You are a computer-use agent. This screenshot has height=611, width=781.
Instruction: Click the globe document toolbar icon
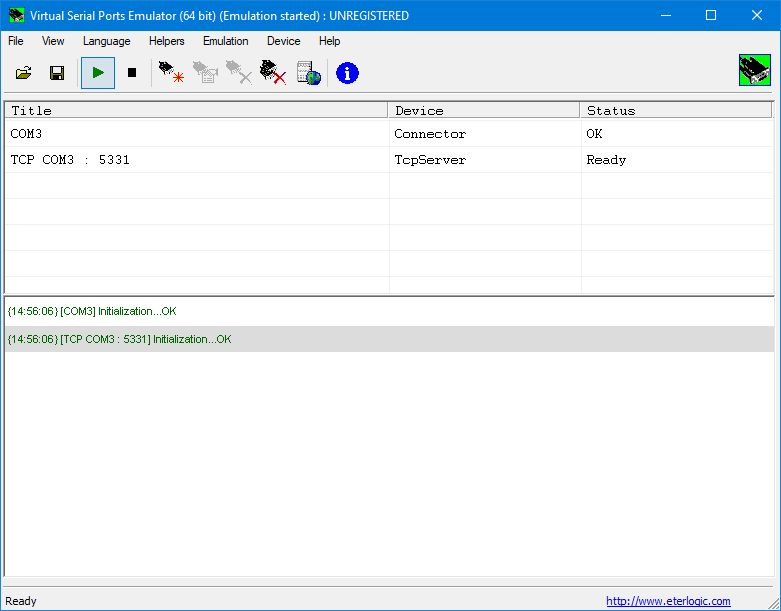pyautogui.click(x=309, y=73)
